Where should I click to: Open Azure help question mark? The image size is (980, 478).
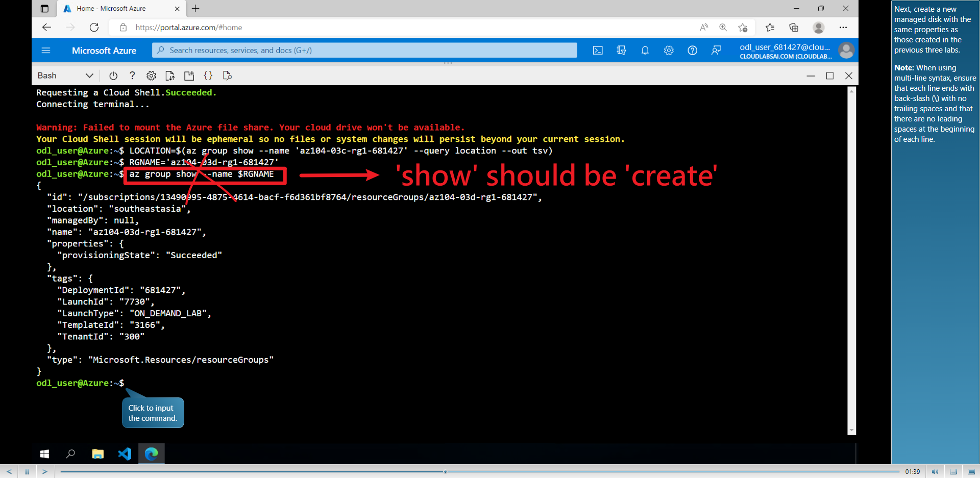pyautogui.click(x=693, y=50)
